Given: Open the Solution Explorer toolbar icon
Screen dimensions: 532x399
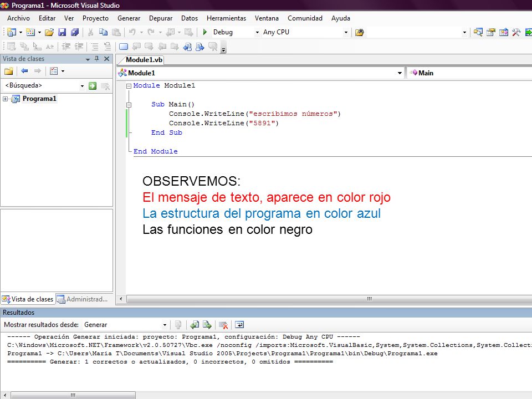Looking at the screenshot, I should pos(478,32).
